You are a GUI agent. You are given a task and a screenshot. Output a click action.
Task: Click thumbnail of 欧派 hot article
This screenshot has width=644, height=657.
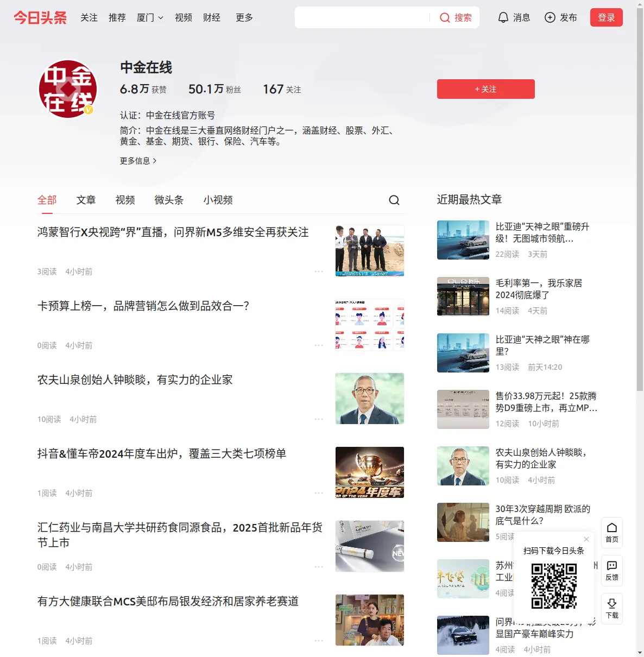tap(463, 522)
